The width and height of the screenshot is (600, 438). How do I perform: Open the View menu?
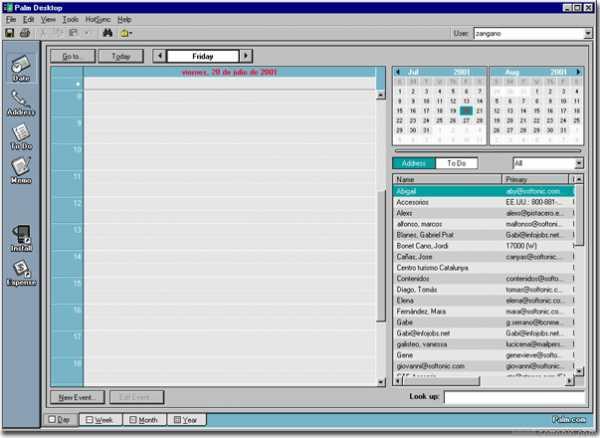coord(48,20)
